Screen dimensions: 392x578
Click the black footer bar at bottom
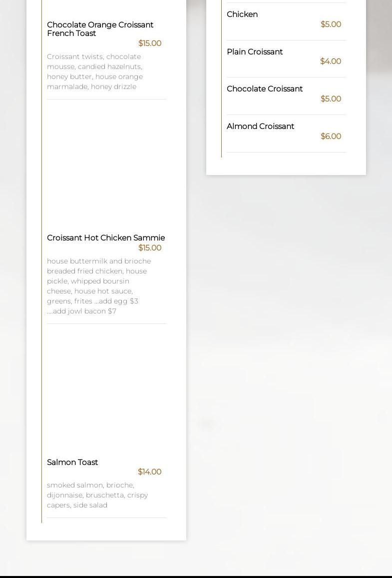tap(196, 577)
